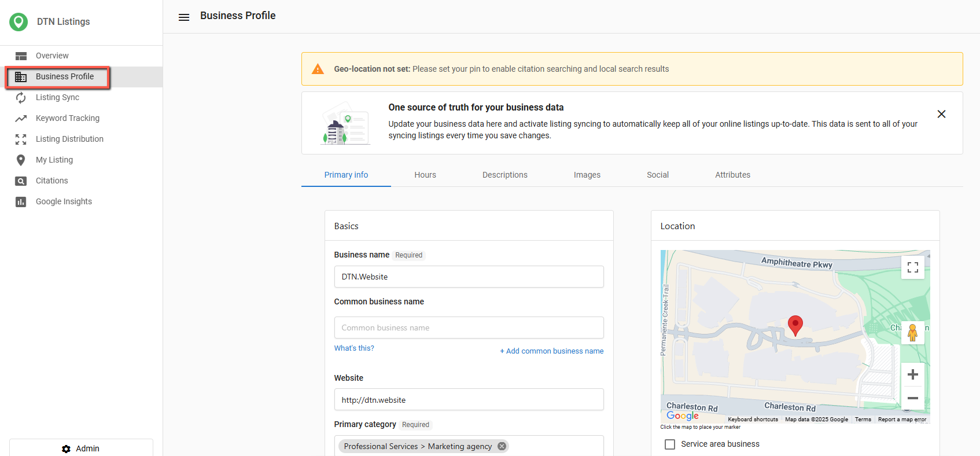980x456 pixels.
Task: Switch to the Hours tab
Action: pos(425,175)
